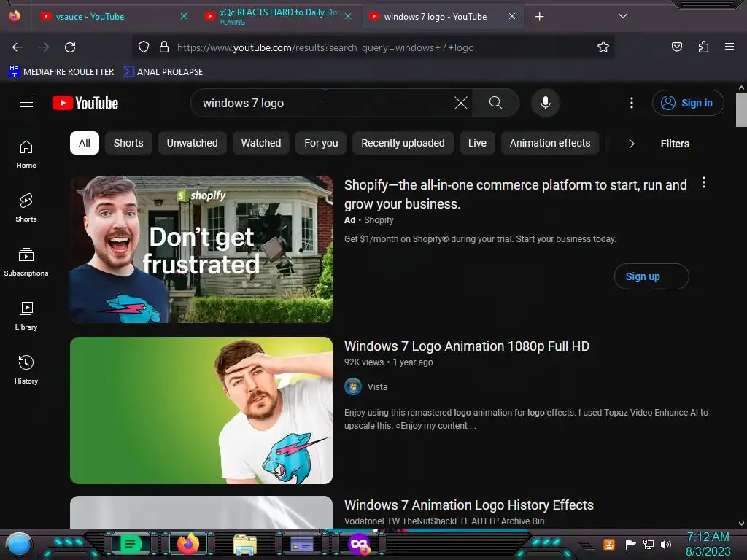747x560 pixels.
Task: Start voice search with microphone icon
Action: 546,103
